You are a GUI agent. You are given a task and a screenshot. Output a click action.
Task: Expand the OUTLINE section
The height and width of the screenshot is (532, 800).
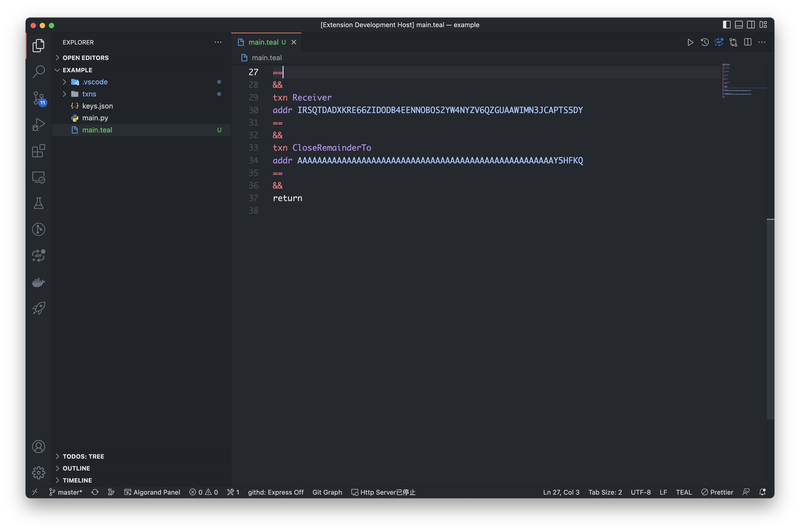coord(76,468)
